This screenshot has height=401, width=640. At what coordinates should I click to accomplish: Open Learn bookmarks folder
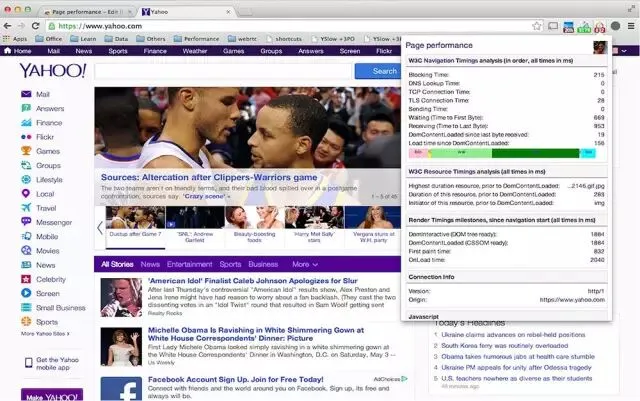[83, 39]
